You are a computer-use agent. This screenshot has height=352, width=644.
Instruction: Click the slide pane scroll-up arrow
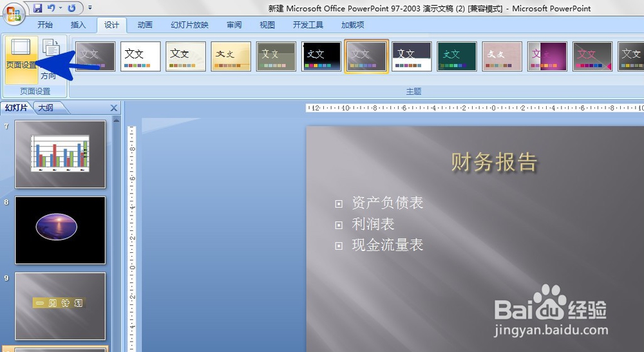click(x=117, y=121)
